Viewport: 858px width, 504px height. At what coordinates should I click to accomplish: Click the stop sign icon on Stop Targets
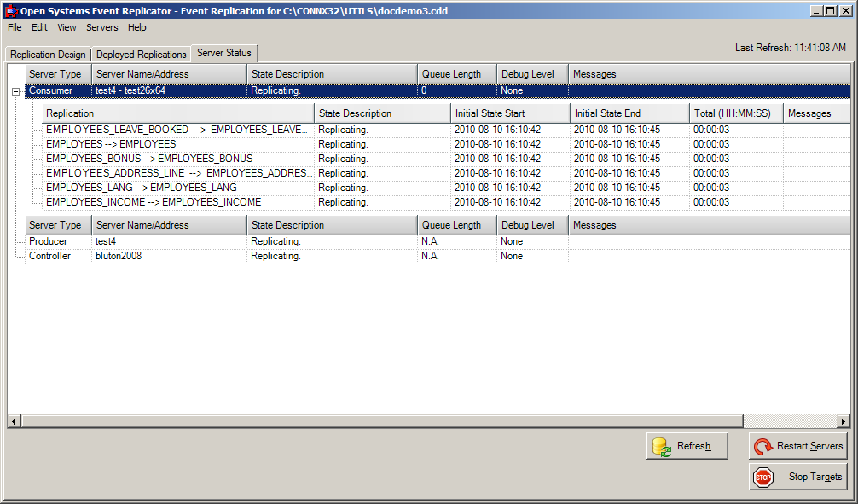(763, 477)
